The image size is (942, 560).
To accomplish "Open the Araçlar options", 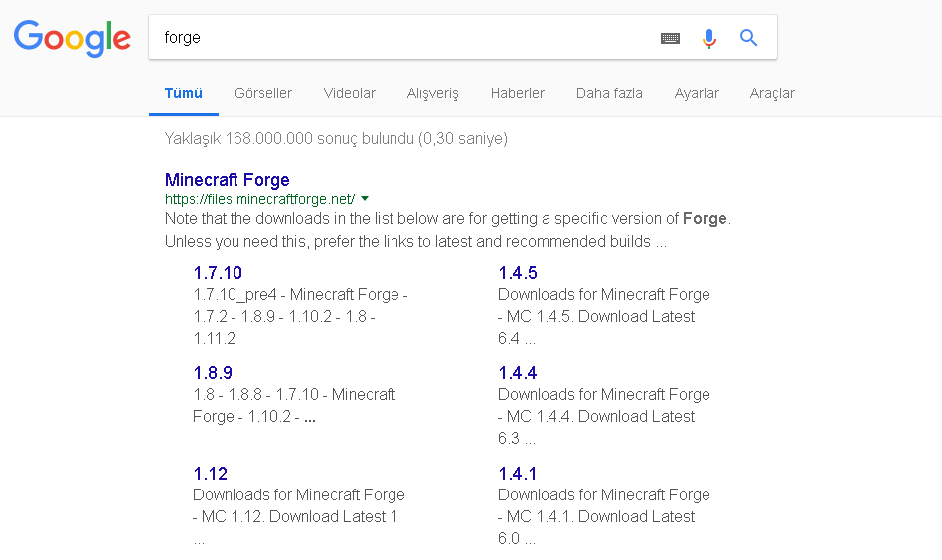I will point(772,94).
